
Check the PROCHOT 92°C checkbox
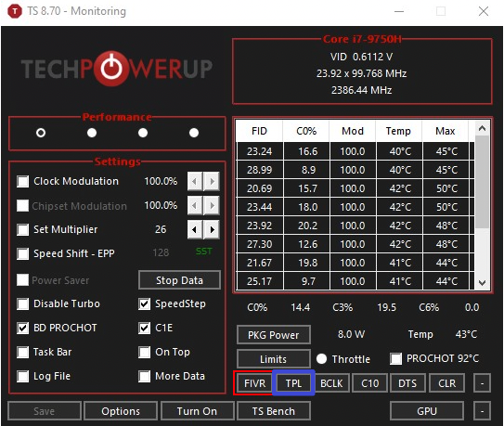point(395,358)
